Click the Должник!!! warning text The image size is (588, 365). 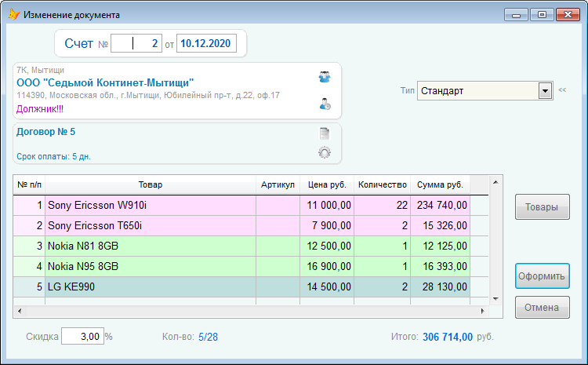click(x=40, y=109)
